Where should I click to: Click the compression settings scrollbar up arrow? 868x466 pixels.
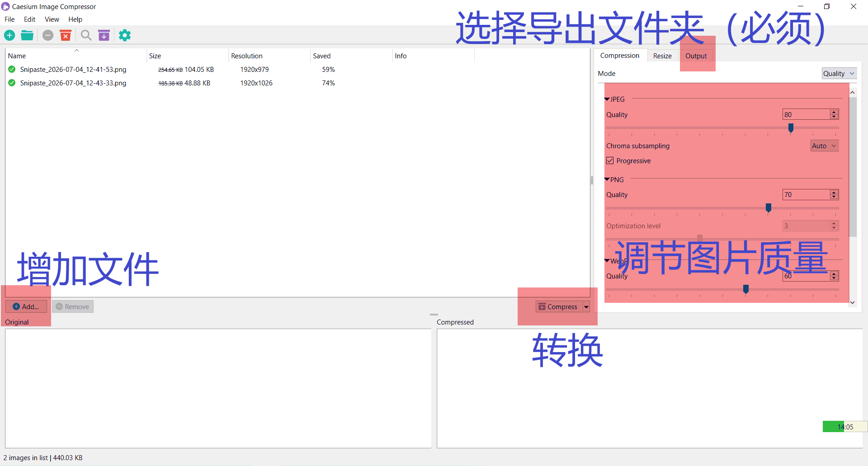pyautogui.click(x=853, y=93)
